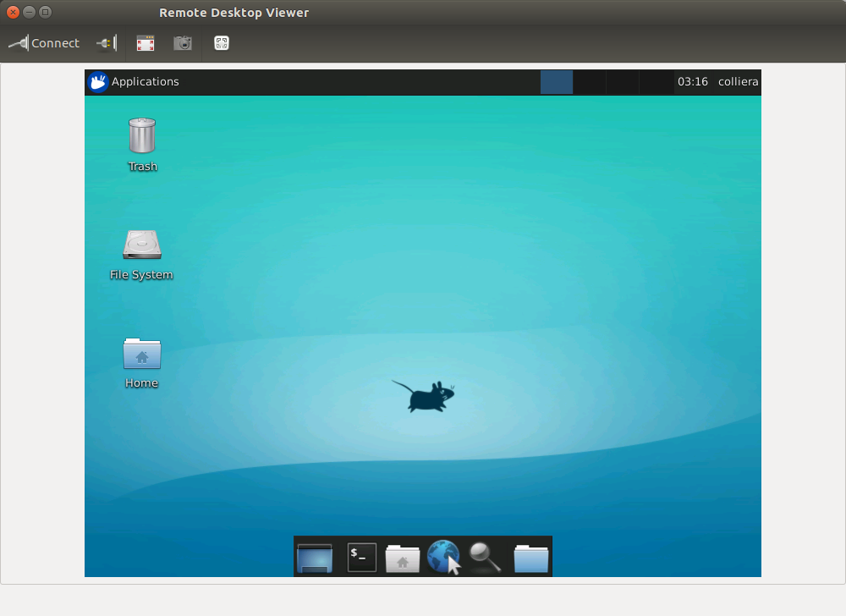Select the File System desktop icon
Viewport: 846px width, 616px height.
pos(142,252)
